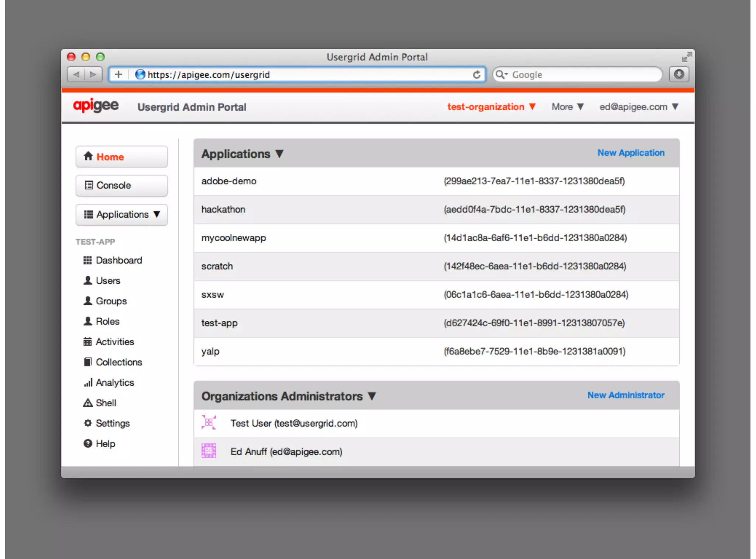Select Console in sidebar navigation
The width and height of the screenshot is (756, 559).
click(121, 185)
